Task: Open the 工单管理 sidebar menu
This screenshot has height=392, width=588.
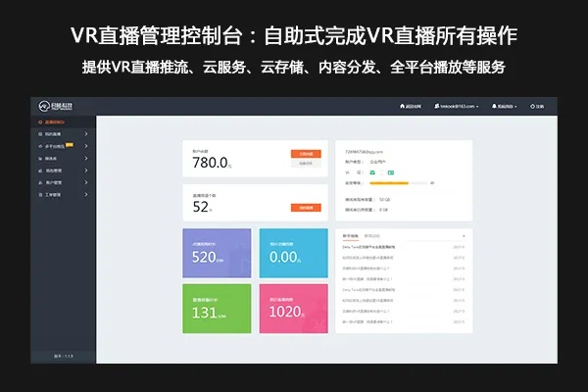Action: pyautogui.click(x=63, y=195)
